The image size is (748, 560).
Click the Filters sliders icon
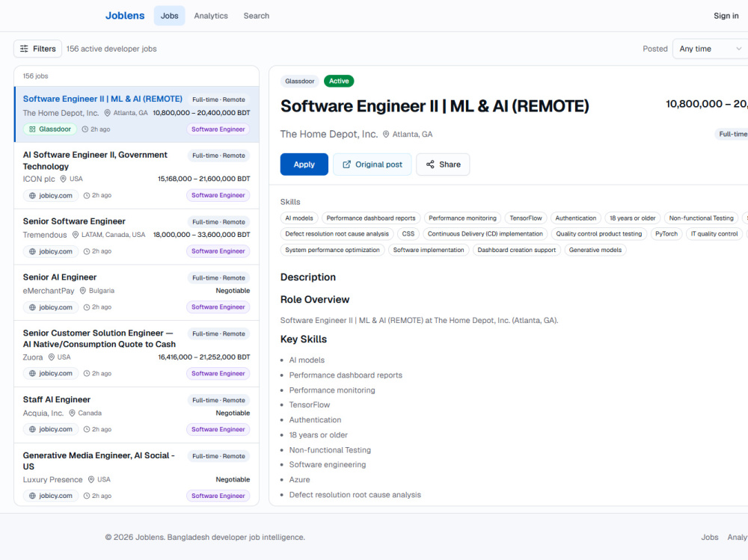point(24,49)
